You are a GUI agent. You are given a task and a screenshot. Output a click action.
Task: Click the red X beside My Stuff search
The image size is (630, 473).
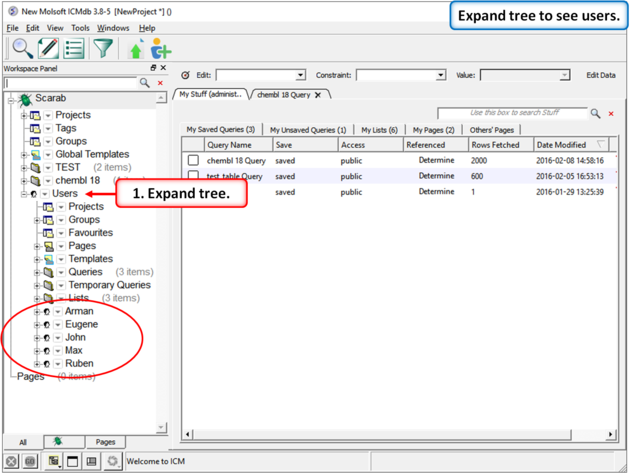(x=611, y=114)
